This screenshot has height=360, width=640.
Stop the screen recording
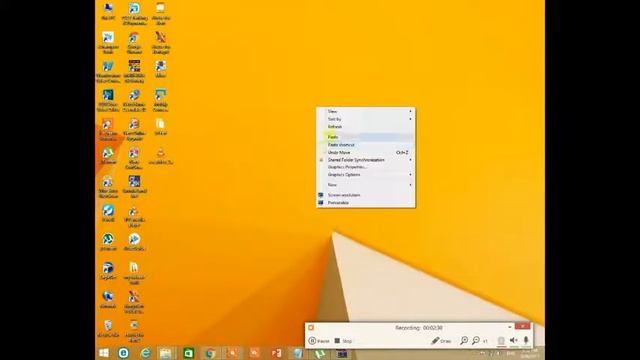343,341
